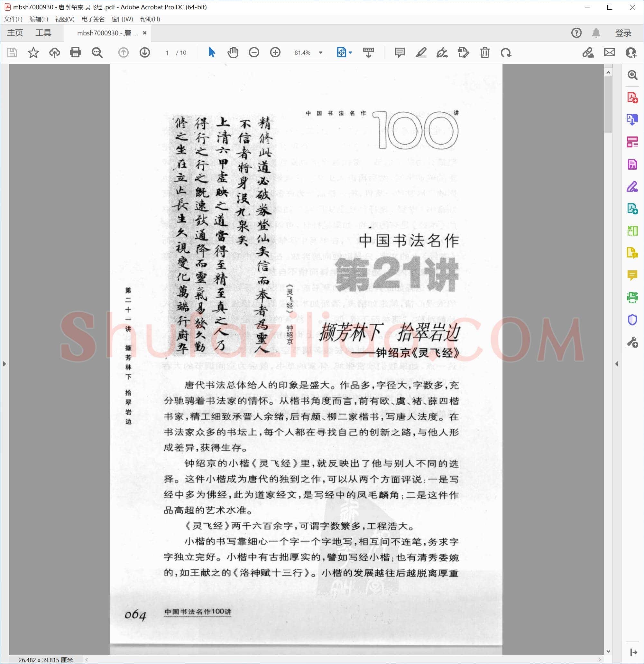Close the mbsh7000930 document tab
Viewport: 644px width, 664px height.
[x=145, y=33]
